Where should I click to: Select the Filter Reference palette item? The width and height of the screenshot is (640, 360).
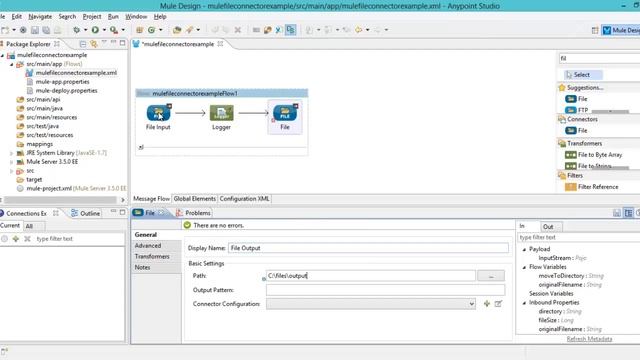click(591, 187)
